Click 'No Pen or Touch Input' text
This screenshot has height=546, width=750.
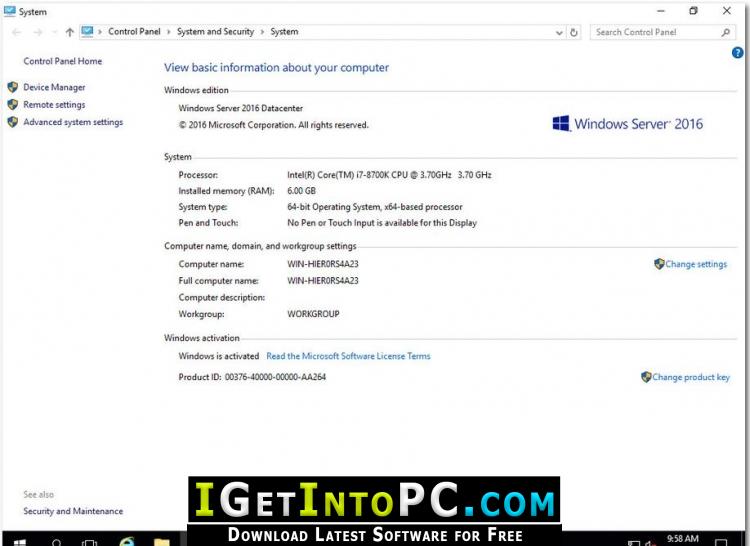pyautogui.click(x=382, y=223)
